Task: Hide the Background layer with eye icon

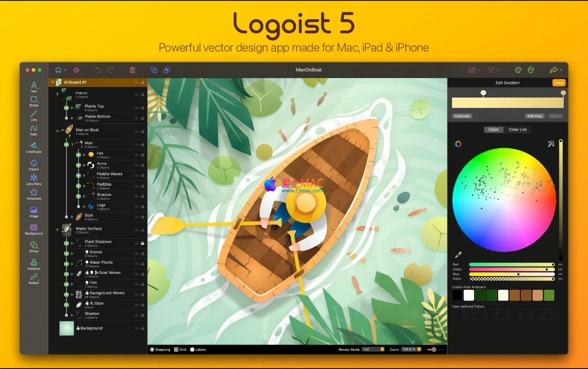Action: tap(136, 328)
